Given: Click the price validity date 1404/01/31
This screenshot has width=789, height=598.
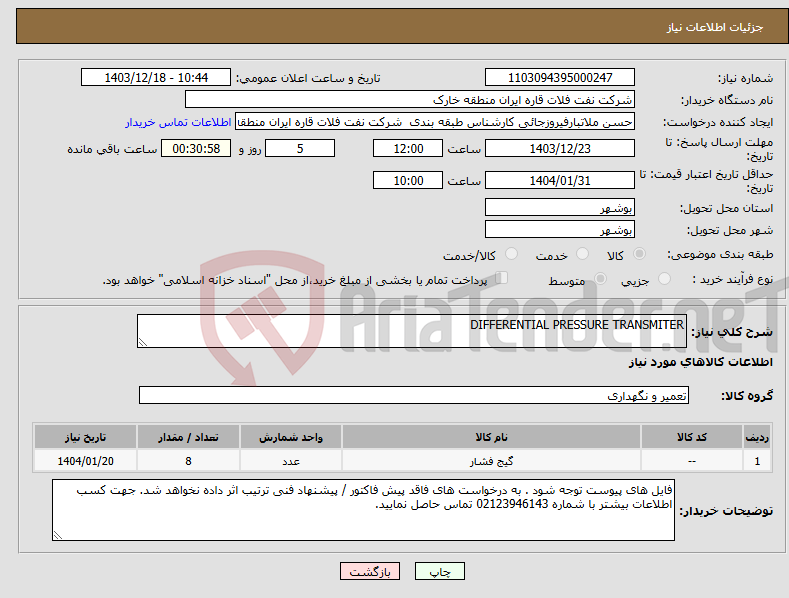Looking at the screenshot, I should 560,180.
